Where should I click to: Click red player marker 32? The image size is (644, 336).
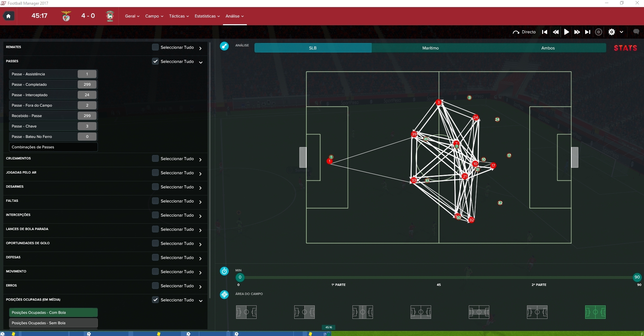471,220
